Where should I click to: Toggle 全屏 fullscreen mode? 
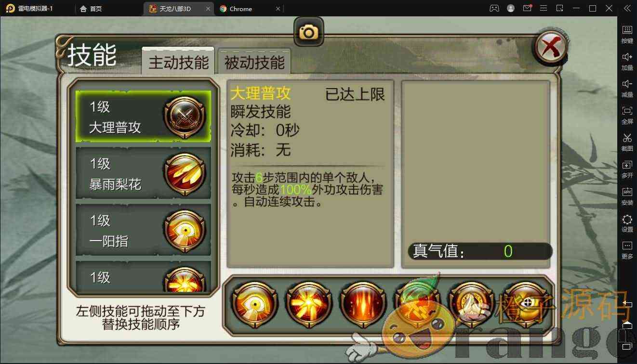pos(627,115)
